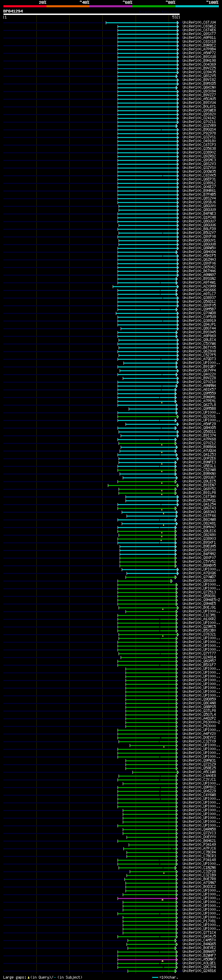
Task: Select hit label UniRef100_Q35638
Action: tap(199, 149)
